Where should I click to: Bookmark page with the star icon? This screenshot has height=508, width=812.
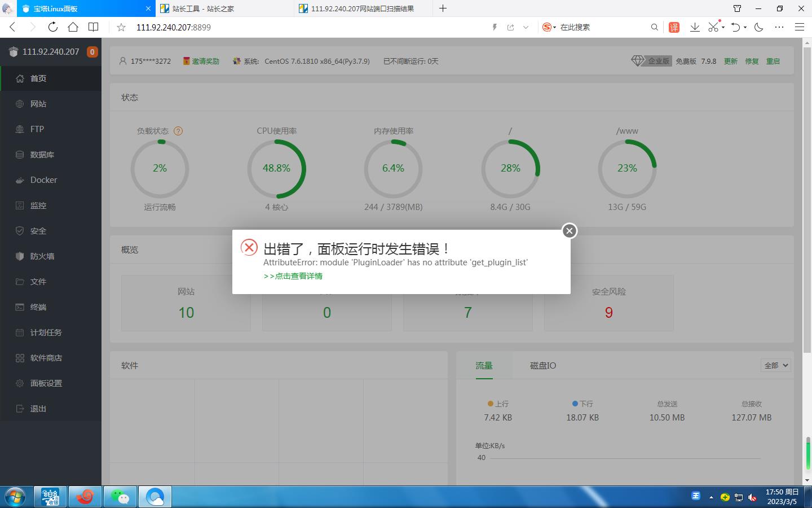point(121,27)
